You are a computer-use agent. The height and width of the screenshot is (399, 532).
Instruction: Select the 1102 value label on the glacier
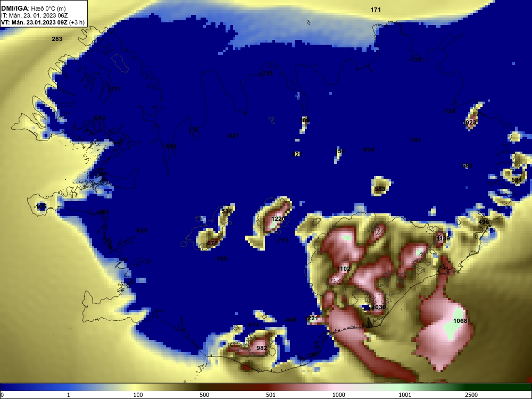pyautogui.click(x=344, y=269)
